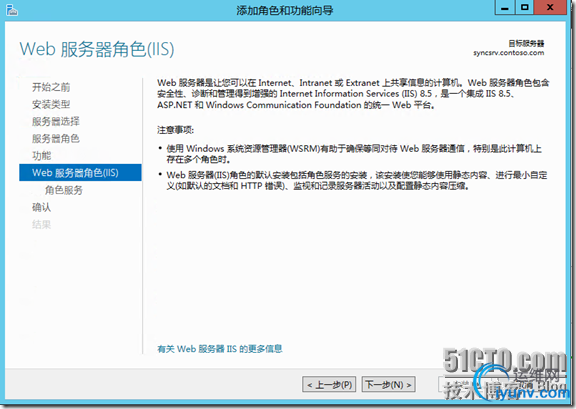Switch to the 服务器角色 step
Screen dimensions: 576x409
click(55, 139)
